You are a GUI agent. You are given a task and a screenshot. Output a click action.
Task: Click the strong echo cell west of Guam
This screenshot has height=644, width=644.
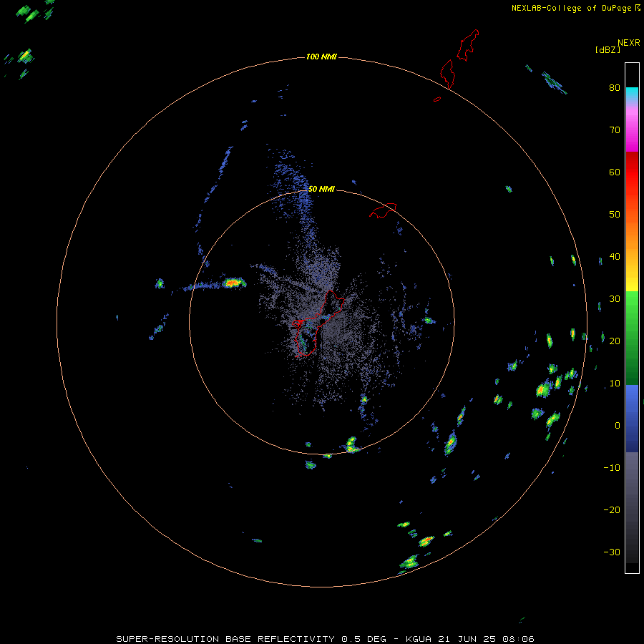tap(234, 283)
